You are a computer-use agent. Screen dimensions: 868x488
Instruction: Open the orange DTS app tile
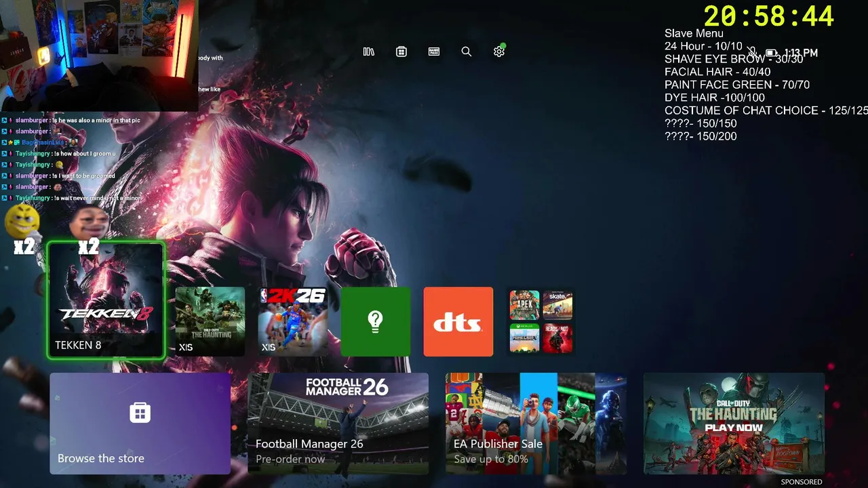tap(458, 321)
